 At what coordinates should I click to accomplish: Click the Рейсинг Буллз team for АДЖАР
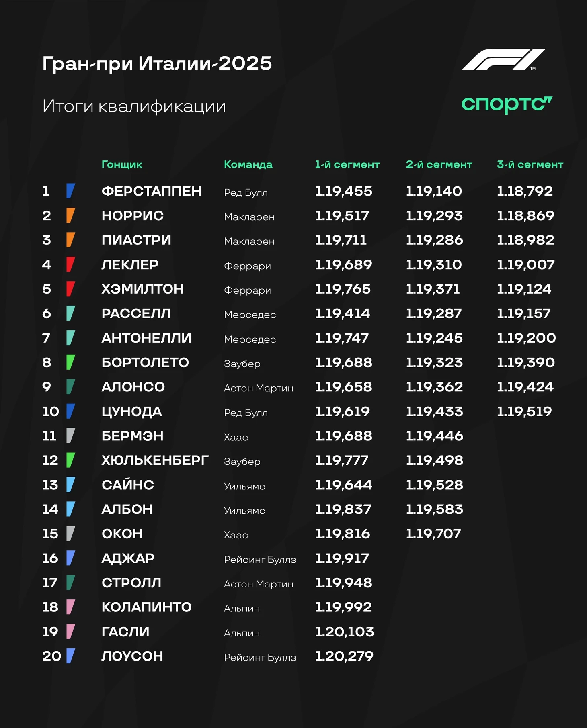tap(260, 560)
